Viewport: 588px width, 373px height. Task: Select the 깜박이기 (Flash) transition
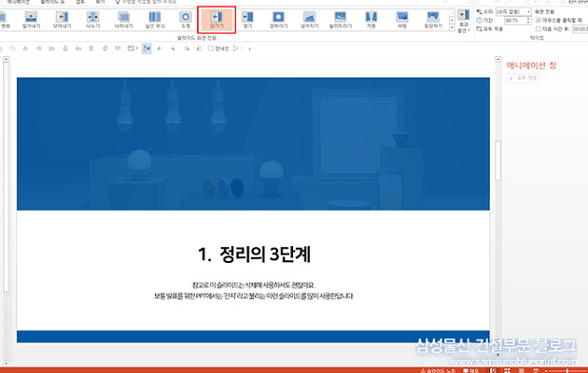[278, 20]
